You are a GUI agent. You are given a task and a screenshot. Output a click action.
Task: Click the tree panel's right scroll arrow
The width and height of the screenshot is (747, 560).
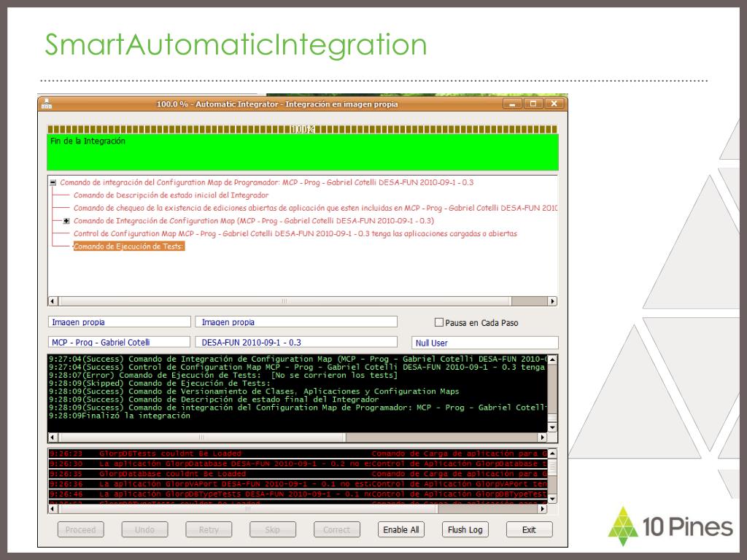pyautogui.click(x=552, y=301)
